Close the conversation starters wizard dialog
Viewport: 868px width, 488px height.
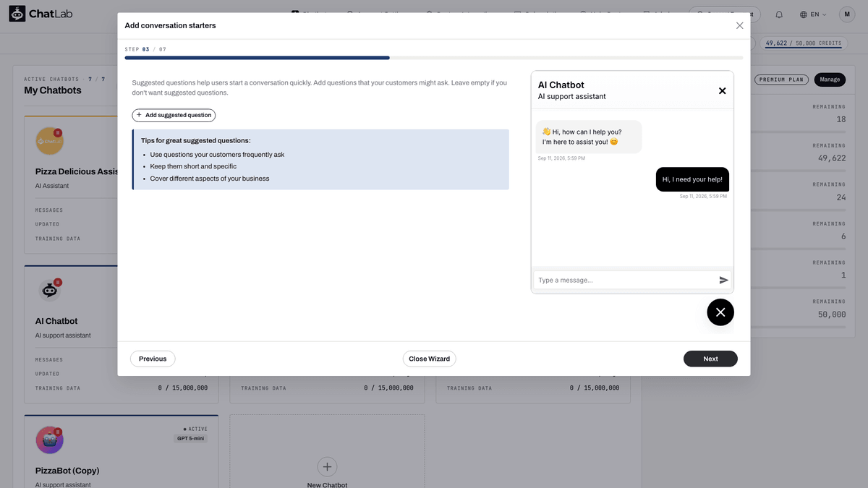coord(739,25)
